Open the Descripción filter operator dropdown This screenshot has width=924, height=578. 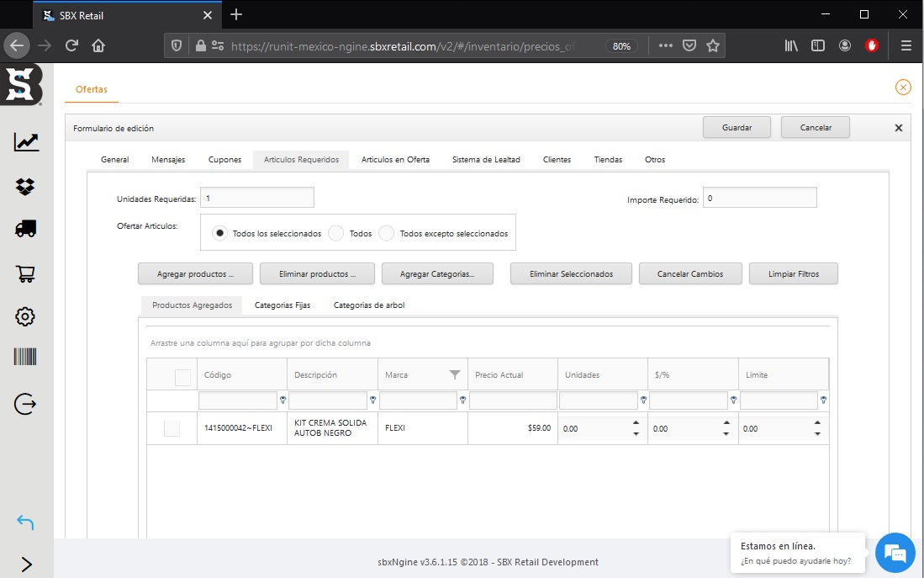coord(373,400)
